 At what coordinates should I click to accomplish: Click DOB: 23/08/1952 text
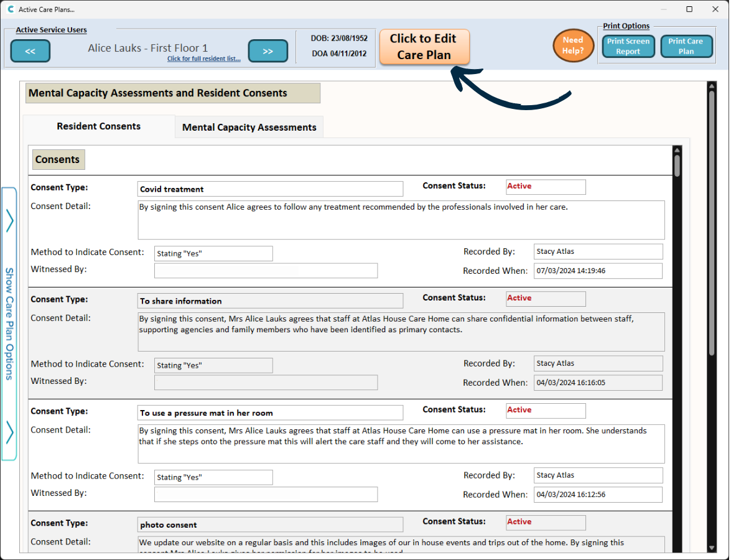click(340, 38)
